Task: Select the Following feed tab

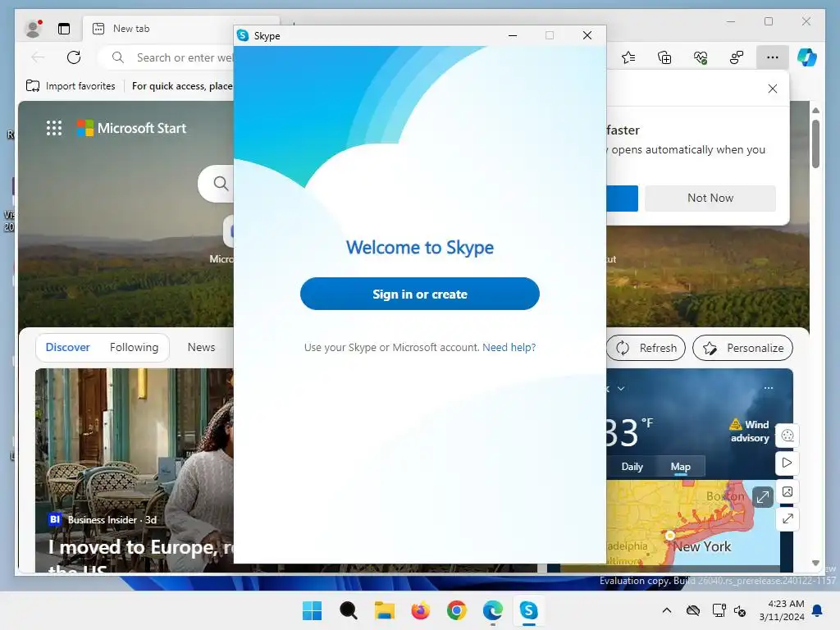Action: [x=134, y=347]
